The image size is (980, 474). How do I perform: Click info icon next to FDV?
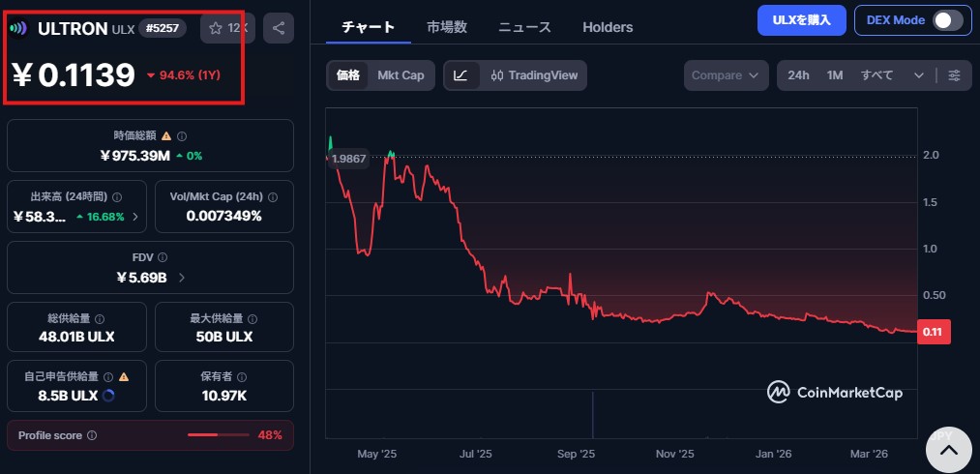point(163,257)
